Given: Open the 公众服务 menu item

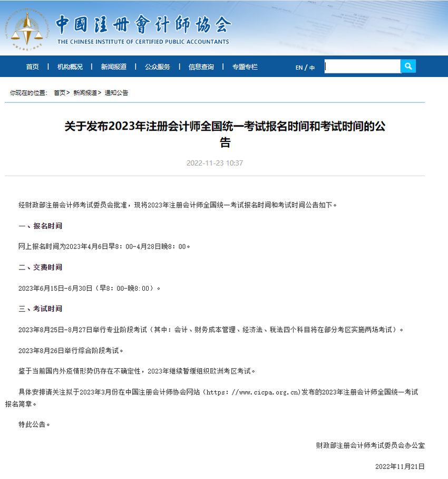Looking at the screenshot, I should (157, 67).
